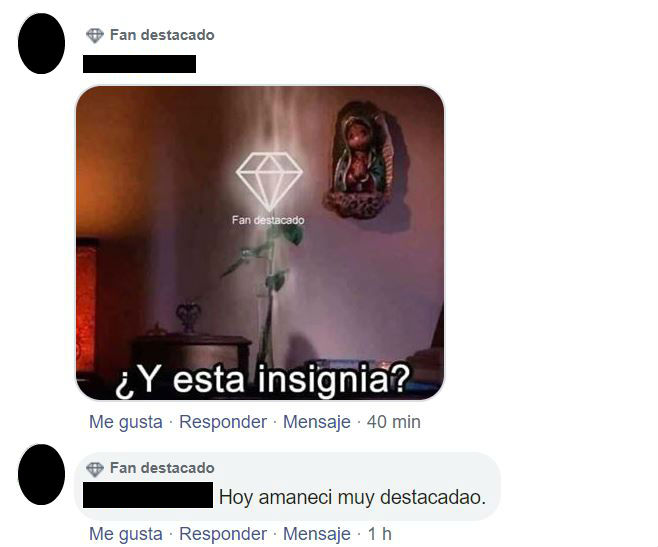This screenshot has width=658, height=547.
Task: Click the glowing diamond in the meme image
Action: [269, 181]
